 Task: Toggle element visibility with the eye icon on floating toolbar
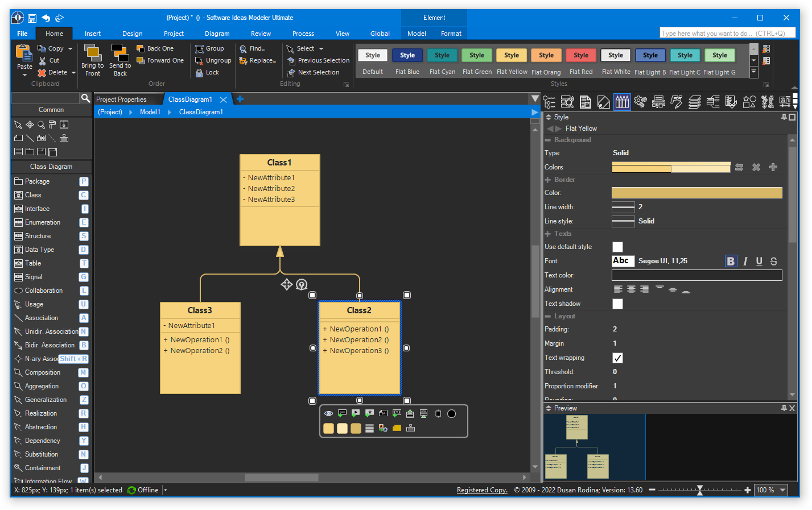(328, 413)
